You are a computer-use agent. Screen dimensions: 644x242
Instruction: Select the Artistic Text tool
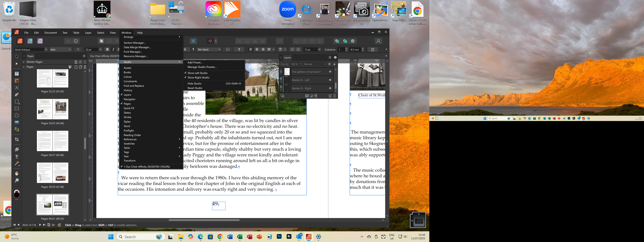pyautogui.click(x=17, y=88)
